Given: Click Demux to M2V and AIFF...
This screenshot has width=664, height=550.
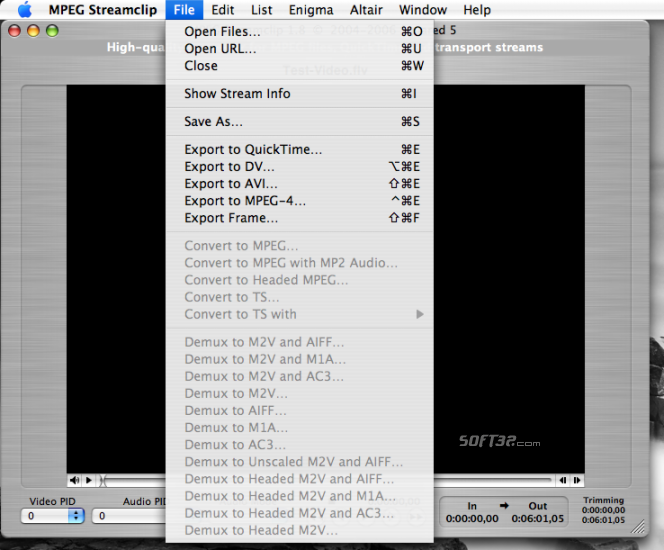Looking at the screenshot, I should pos(299,342).
